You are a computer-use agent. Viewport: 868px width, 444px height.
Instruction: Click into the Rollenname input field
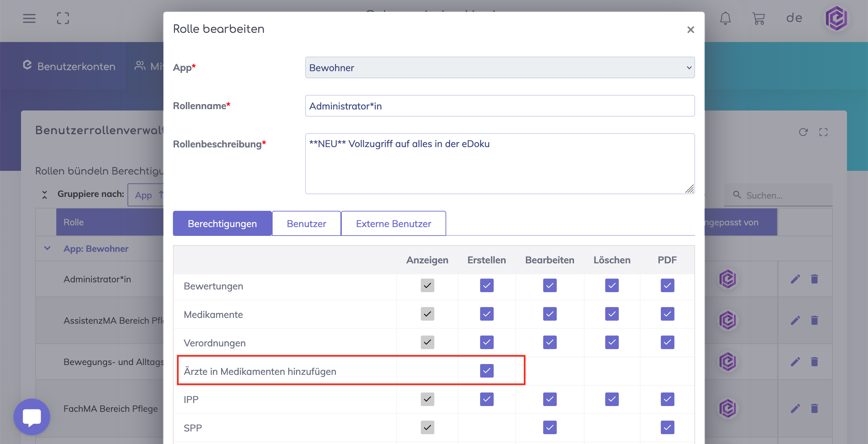pos(500,106)
